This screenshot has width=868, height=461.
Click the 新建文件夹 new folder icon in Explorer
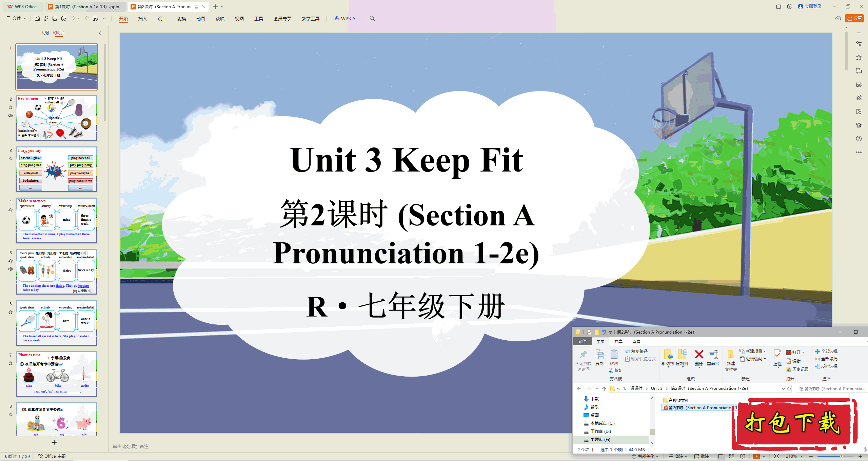pyautogui.click(x=731, y=355)
